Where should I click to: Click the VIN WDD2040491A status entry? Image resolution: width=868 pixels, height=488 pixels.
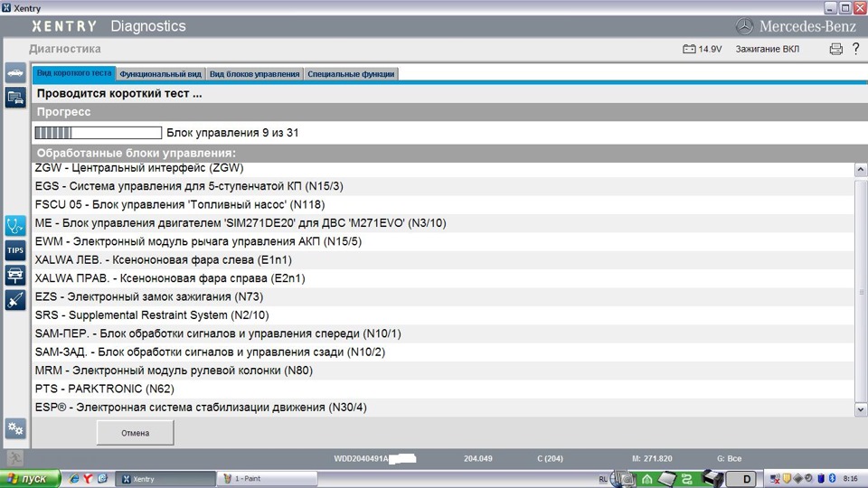coord(374,459)
